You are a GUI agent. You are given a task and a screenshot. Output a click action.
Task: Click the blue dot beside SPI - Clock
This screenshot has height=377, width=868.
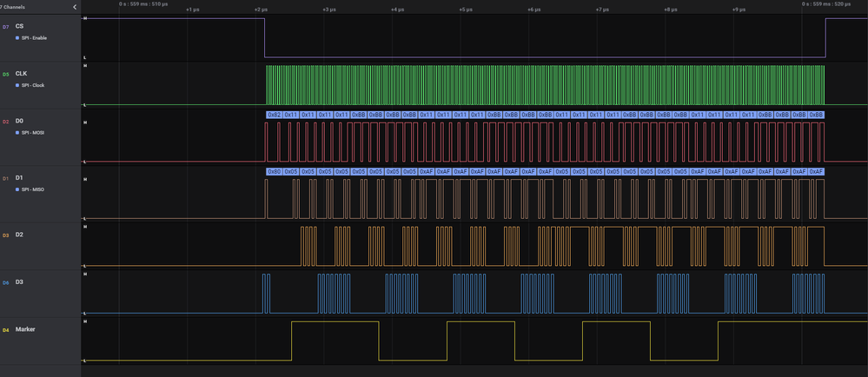[x=17, y=85]
